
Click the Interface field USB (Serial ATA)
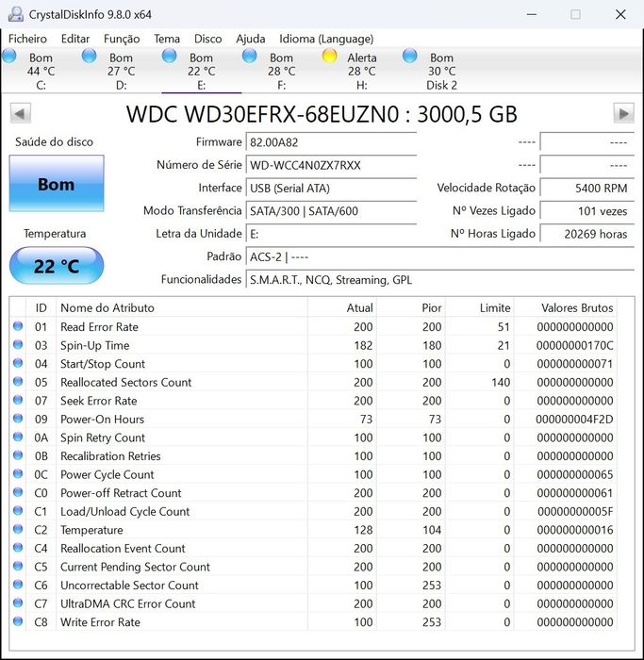point(331,189)
